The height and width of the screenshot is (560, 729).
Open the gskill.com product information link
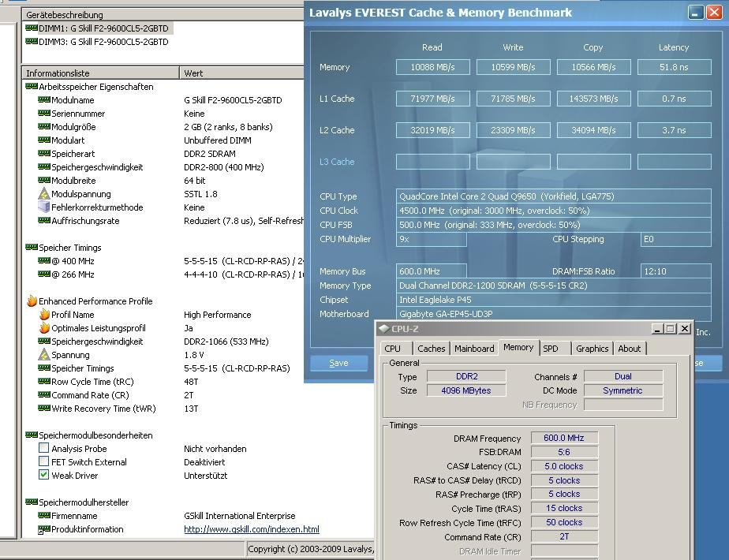point(252,529)
